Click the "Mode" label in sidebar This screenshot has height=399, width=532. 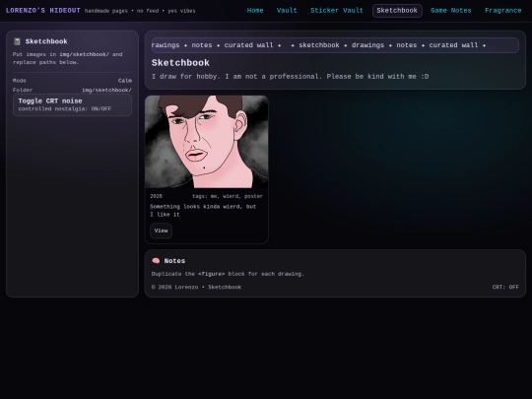click(20, 81)
